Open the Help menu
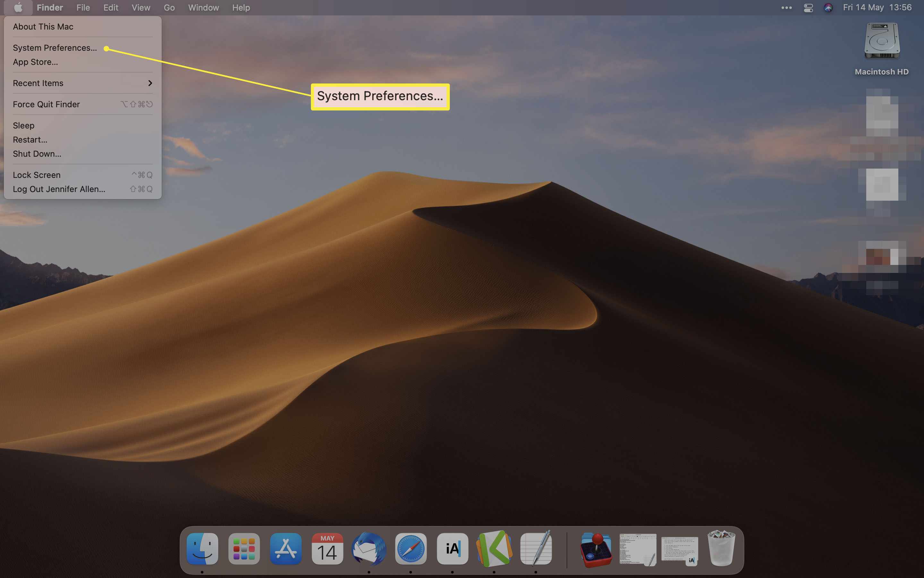Image resolution: width=924 pixels, height=578 pixels. click(x=241, y=8)
